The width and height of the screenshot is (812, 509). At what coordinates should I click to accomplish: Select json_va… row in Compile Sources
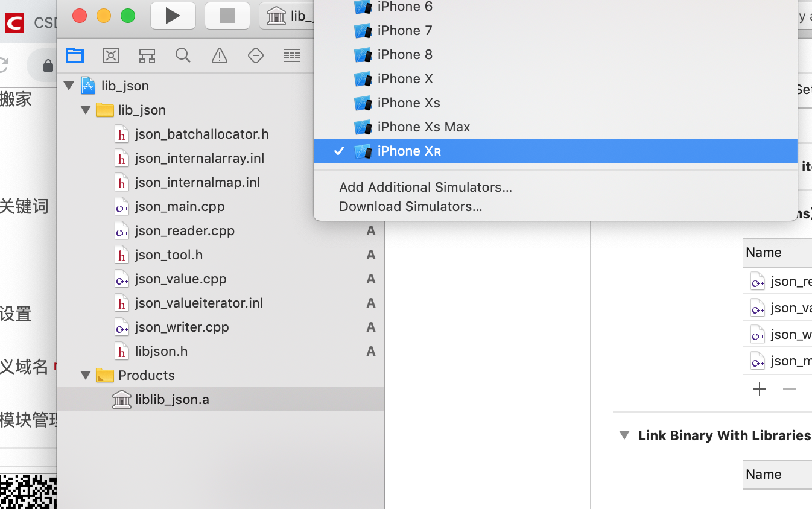pos(778,308)
